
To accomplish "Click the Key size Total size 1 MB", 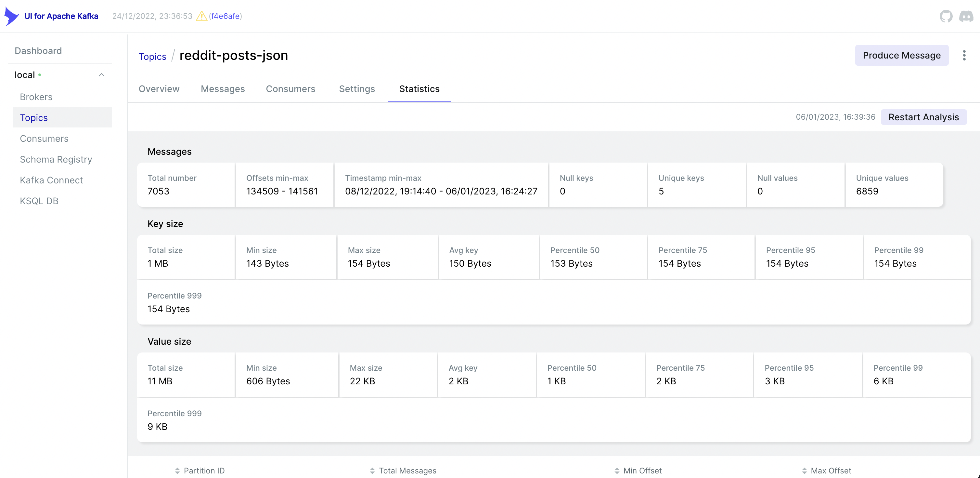I will click(158, 263).
